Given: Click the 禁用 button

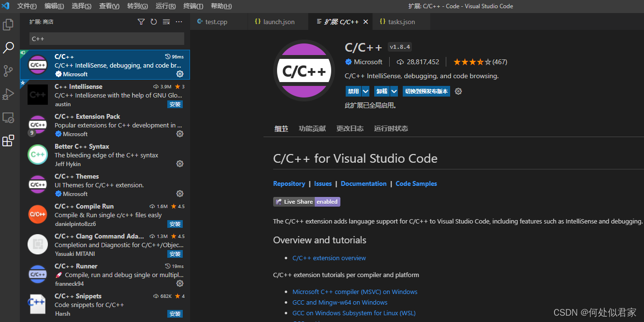Looking at the screenshot, I should (353, 91).
